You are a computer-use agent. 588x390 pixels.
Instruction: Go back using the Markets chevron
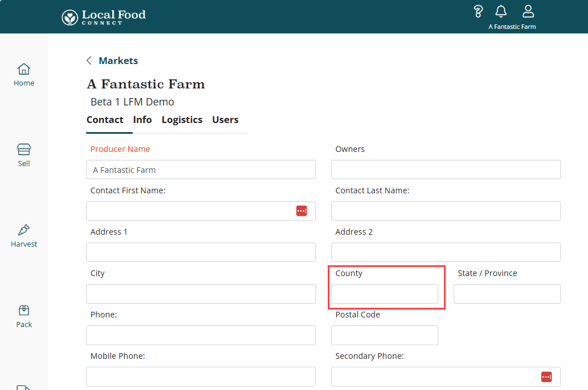89,61
